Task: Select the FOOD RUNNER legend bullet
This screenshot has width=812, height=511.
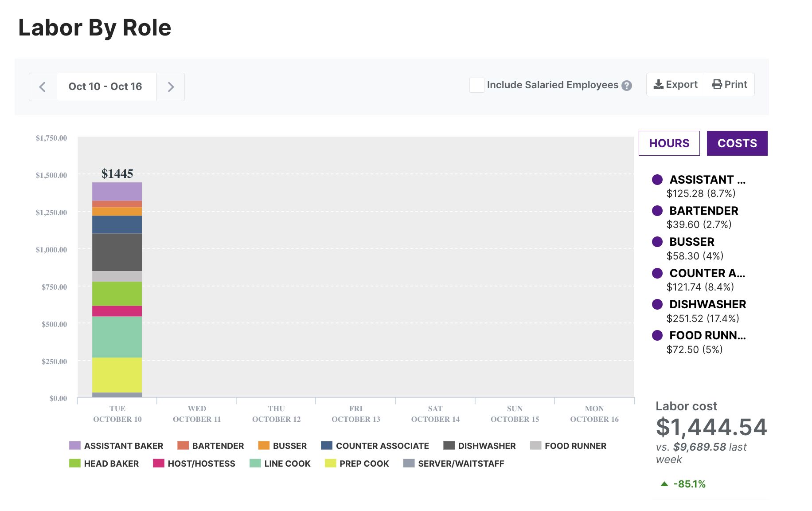Action: coord(657,336)
